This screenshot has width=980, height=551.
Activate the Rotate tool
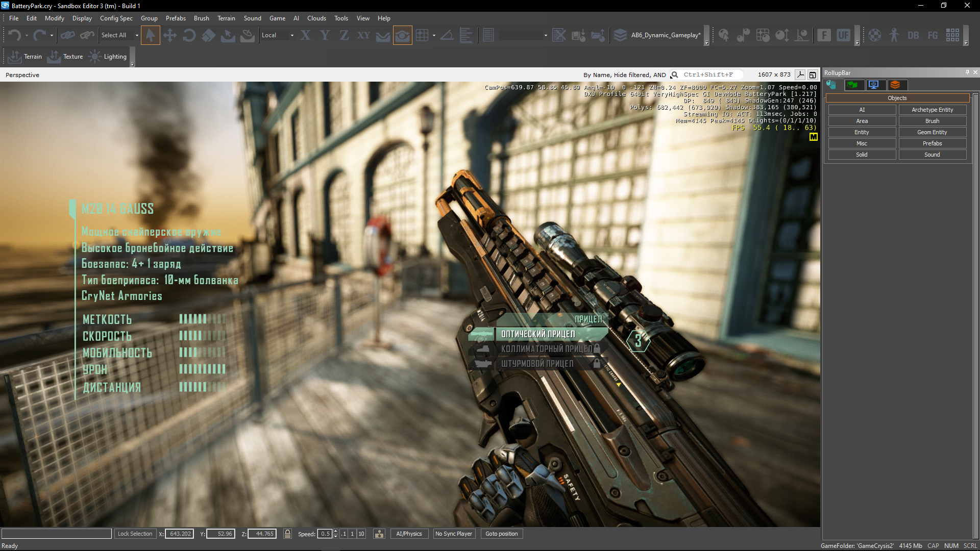(189, 35)
